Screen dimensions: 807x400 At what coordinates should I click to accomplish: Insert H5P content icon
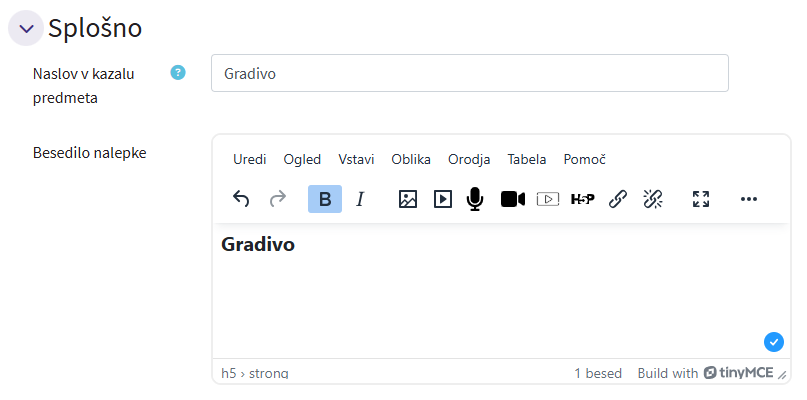click(x=582, y=199)
